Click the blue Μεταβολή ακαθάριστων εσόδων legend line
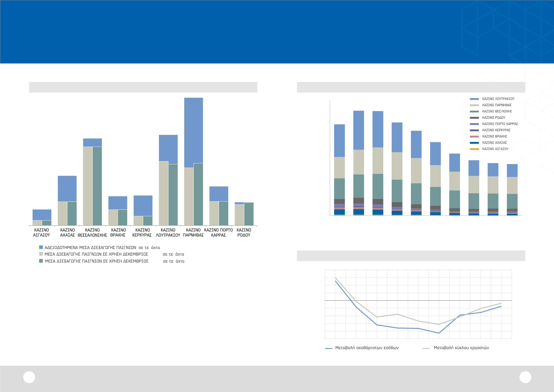Screen dimensions: 554x392 (x=329, y=349)
